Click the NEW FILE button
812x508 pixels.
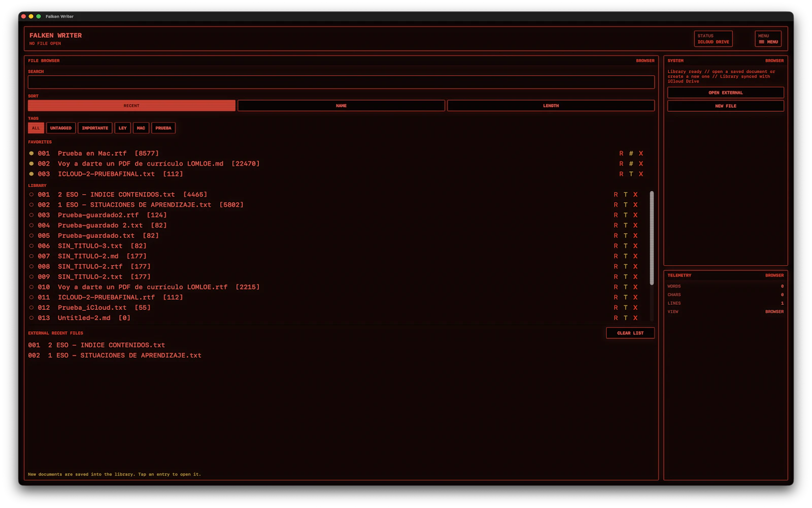pyautogui.click(x=725, y=106)
